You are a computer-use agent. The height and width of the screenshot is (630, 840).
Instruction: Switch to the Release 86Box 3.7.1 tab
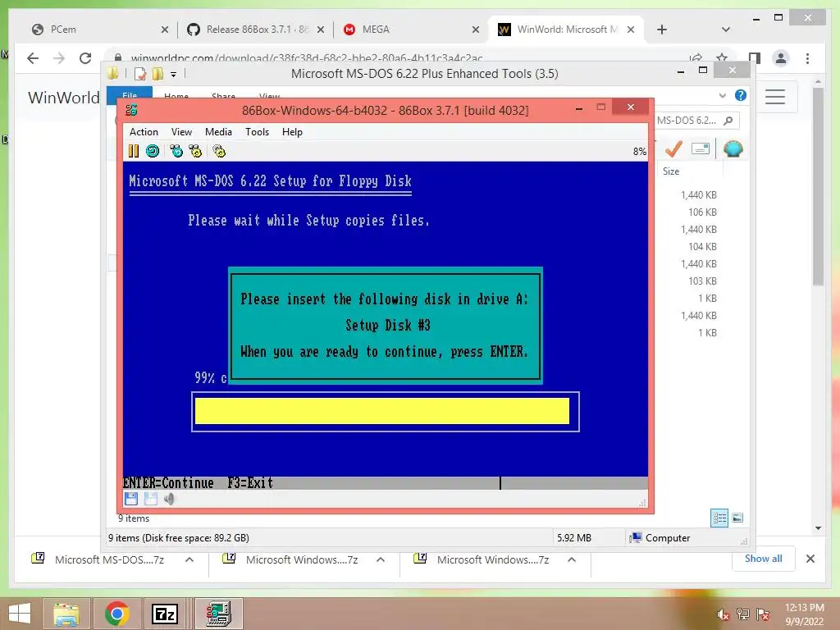tap(254, 30)
